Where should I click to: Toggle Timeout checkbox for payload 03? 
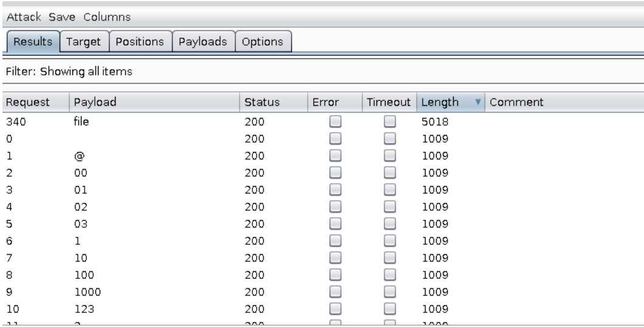(x=390, y=224)
